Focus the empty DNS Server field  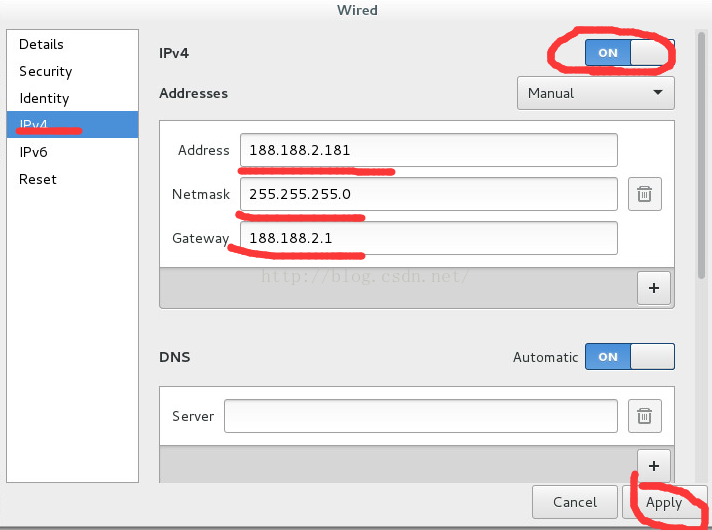[421, 416]
